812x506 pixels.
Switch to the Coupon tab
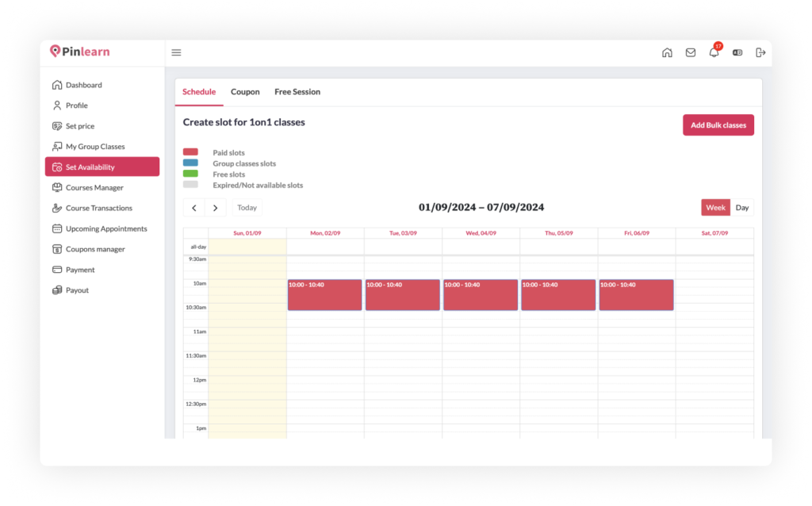[x=245, y=91]
